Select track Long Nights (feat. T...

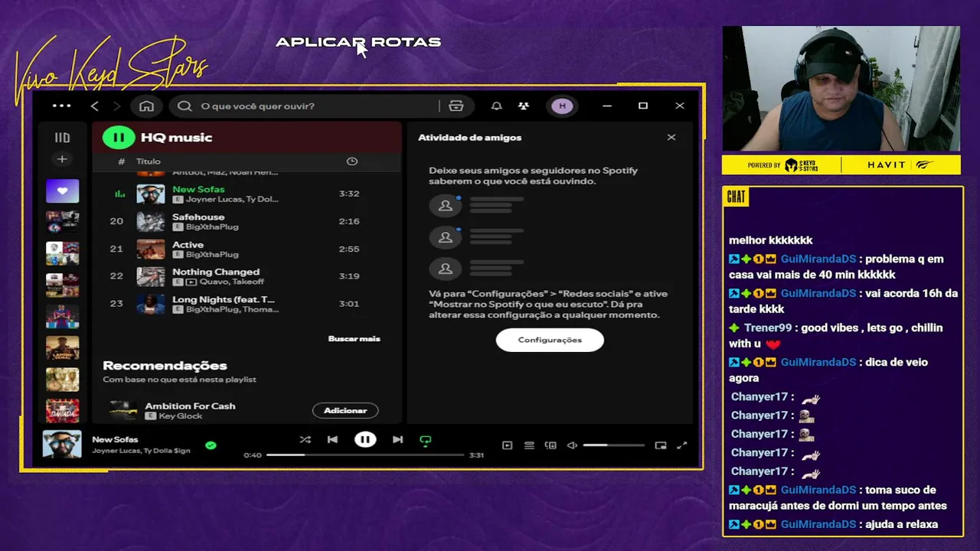[247, 304]
